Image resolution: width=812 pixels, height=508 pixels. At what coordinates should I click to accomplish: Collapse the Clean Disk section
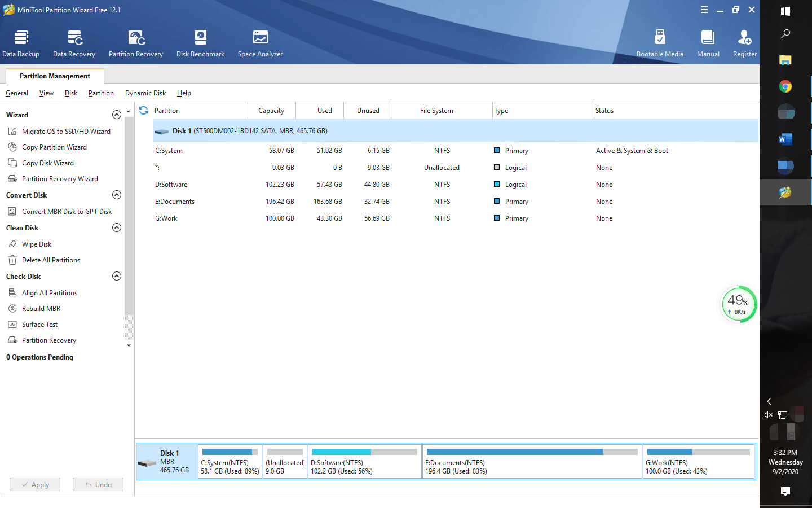click(117, 227)
